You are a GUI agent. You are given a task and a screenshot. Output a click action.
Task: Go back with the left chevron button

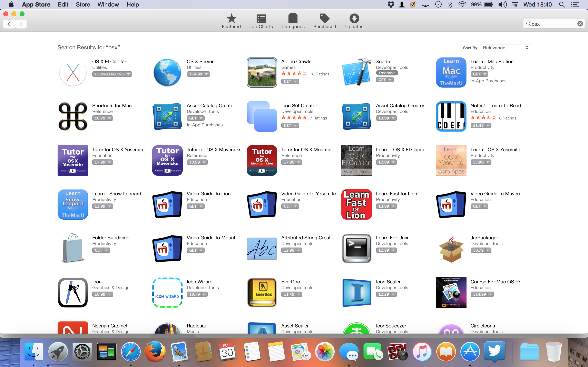click(9, 24)
